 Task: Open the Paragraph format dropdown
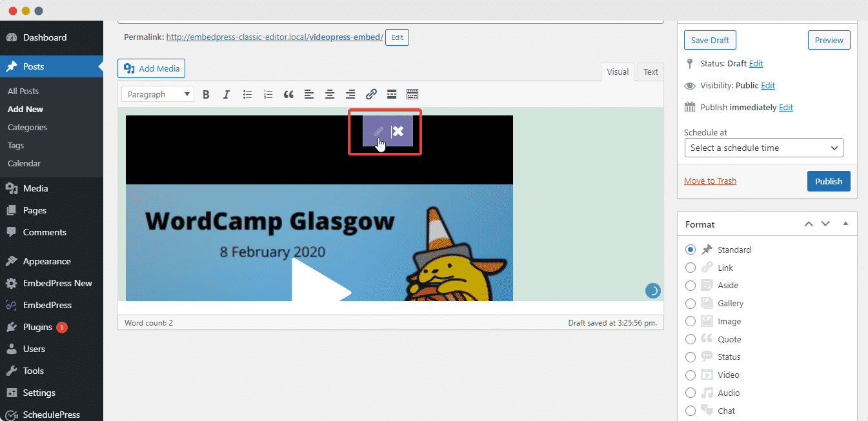(x=157, y=94)
